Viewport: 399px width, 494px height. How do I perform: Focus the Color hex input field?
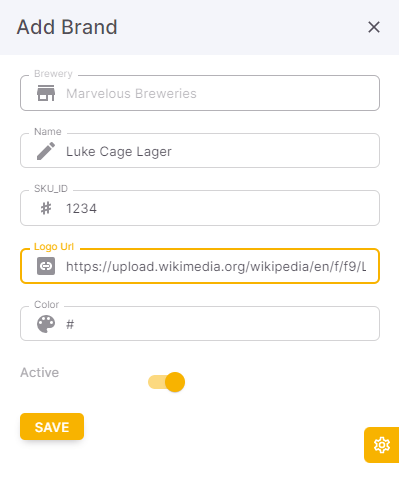[x=200, y=324]
